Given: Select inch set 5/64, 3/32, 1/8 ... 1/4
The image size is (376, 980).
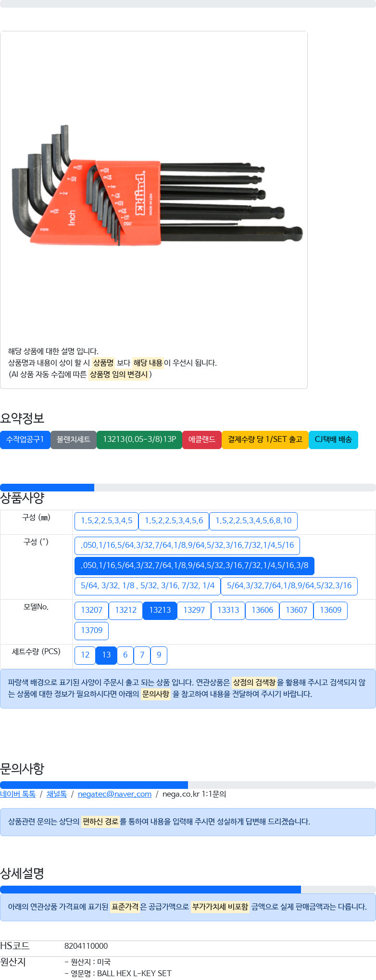Looking at the screenshot, I should tap(148, 586).
